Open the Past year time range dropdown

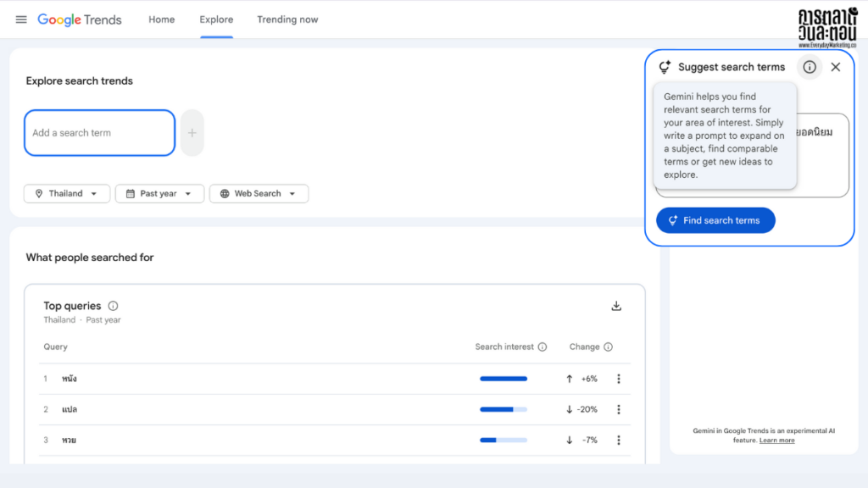coord(159,193)
